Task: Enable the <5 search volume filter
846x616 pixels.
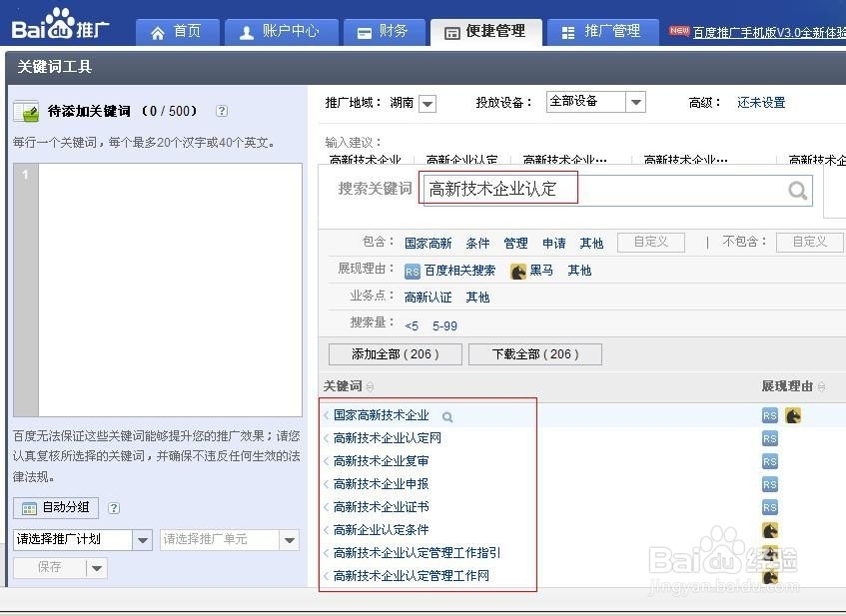Action: [412, 325]
